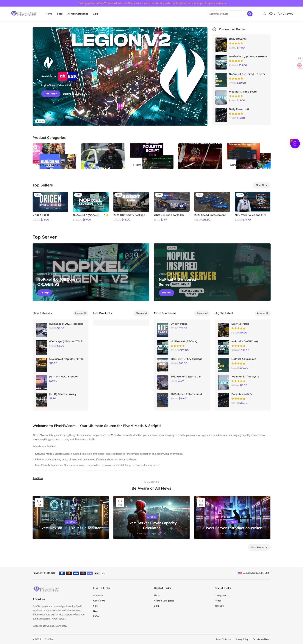Open the user account icon
Image resolution: width=303 pixels, height=644 pixels.
pos(264,14)
